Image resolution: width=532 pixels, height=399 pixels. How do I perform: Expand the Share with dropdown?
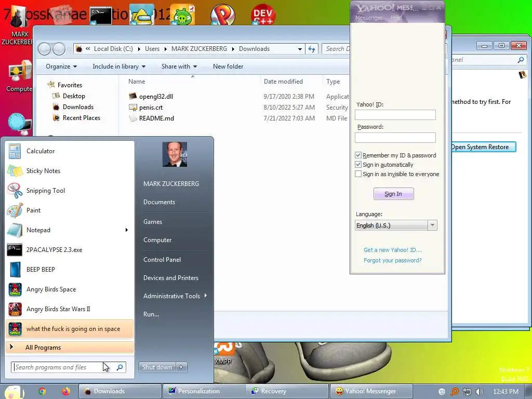(179, 66)
